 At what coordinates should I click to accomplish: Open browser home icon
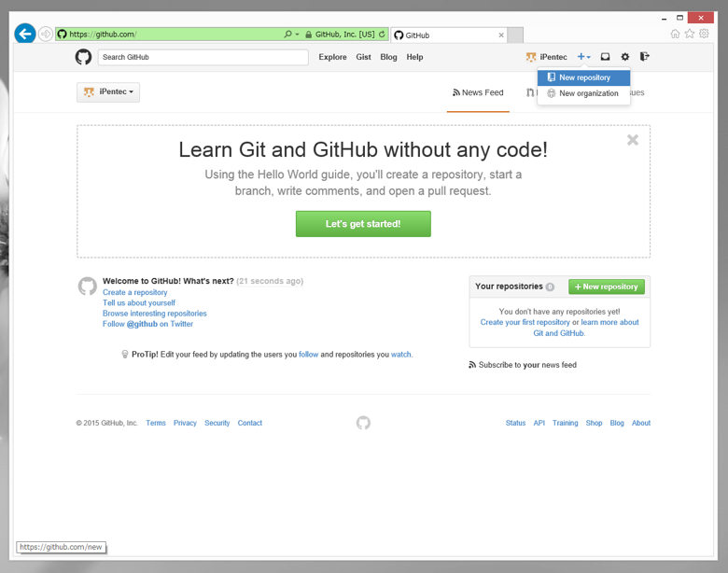tap(675, 34)
